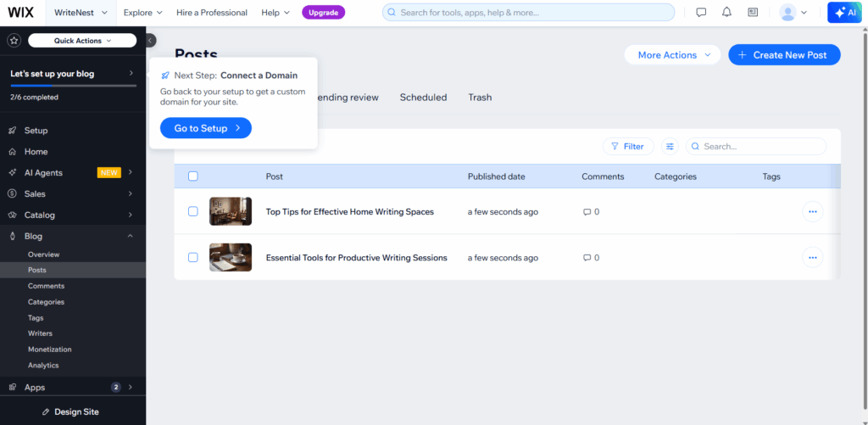Open the Quick Actions dropdown
The image size is (868, 425).
point(82,41)
